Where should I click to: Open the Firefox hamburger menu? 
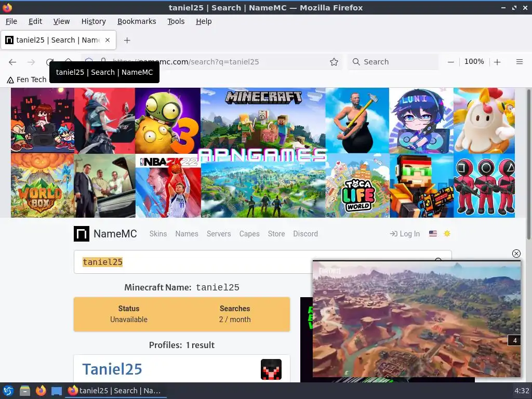[x=519, y=62]
